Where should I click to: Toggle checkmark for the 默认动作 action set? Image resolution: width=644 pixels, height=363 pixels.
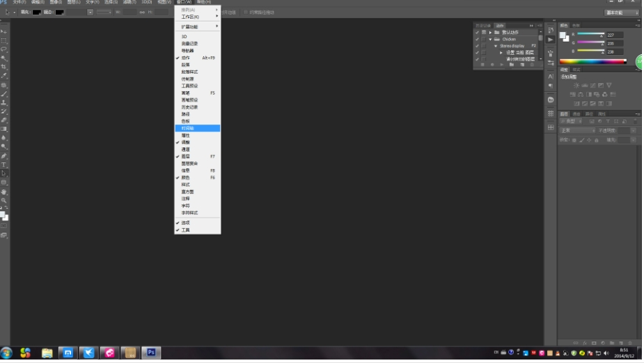click(477, 33)
